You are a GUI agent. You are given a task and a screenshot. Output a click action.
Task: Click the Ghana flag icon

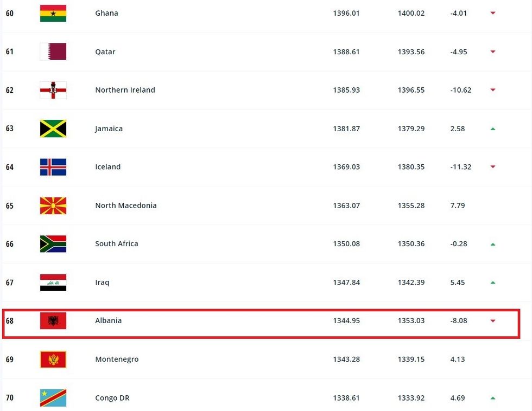(53, 13)
